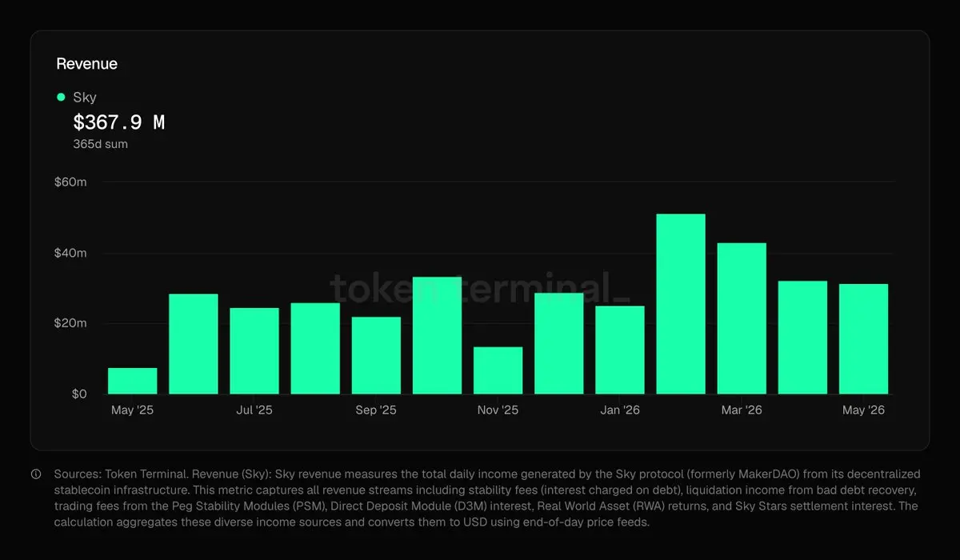Click the $40m y-axis label
Image resolution: width=960 pixels, height=560 pixels.
(70, 254)
